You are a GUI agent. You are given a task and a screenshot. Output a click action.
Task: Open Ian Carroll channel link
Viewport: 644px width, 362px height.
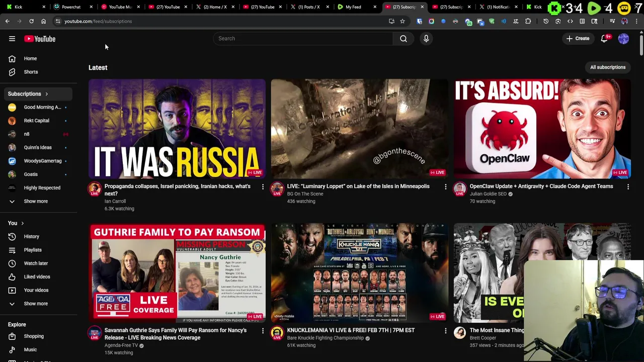tap(115, 201)
